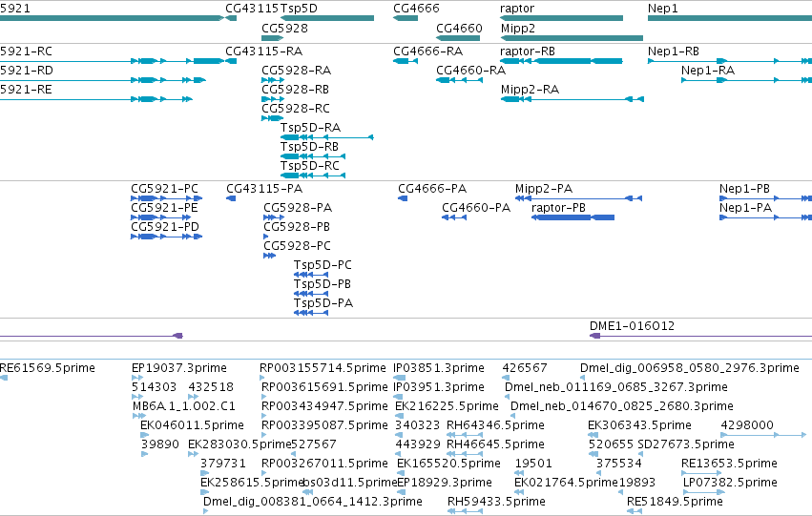Image resolution: width=812 pixels, height=516 pixels.
Task: Click the Tsp5D-RC transcript label
Action: click(310, 166)
